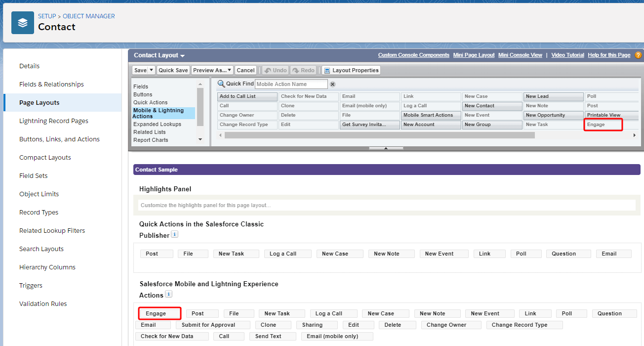Image resolution: width=644 pixels, height=346 pixels.
Task: Open Custom Console Components link
Action: pos(414,55)
